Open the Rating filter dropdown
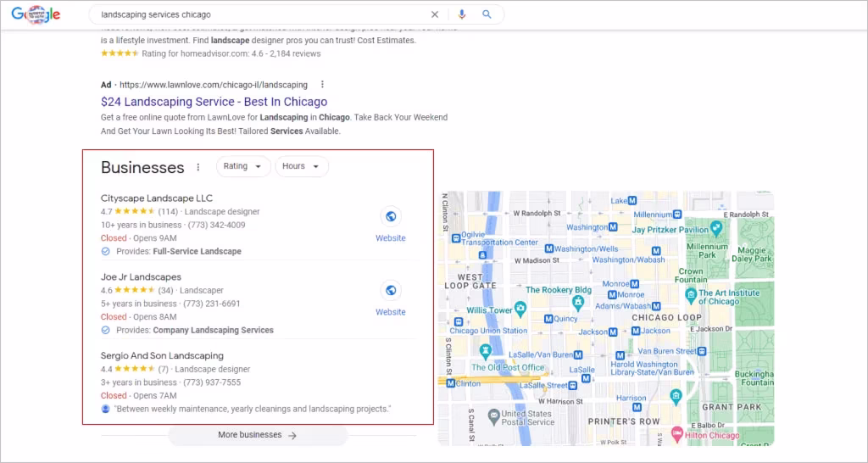 [x=243, y=166]
